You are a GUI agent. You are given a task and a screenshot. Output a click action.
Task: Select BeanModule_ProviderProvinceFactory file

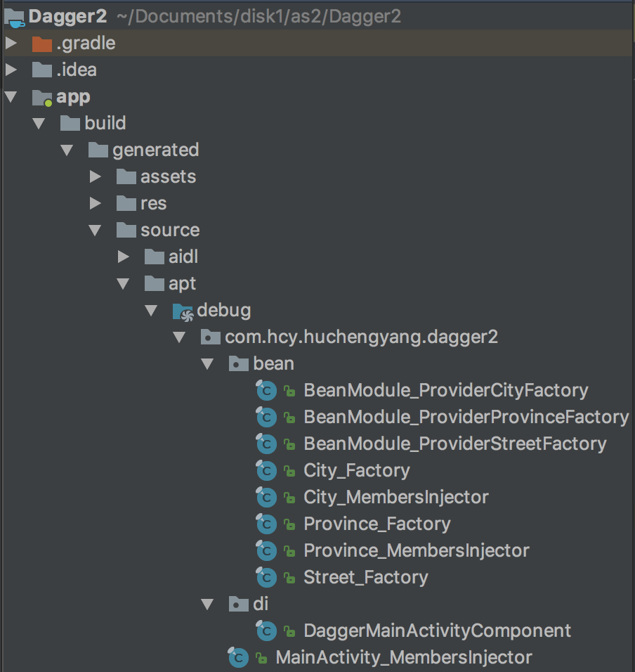click(x=466, y=417)
